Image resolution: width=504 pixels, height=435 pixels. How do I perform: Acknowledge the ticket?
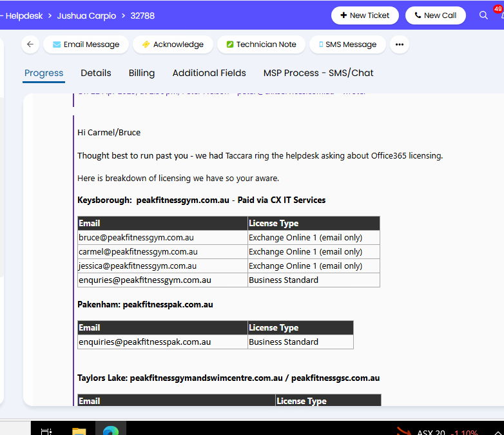[173, 44]
